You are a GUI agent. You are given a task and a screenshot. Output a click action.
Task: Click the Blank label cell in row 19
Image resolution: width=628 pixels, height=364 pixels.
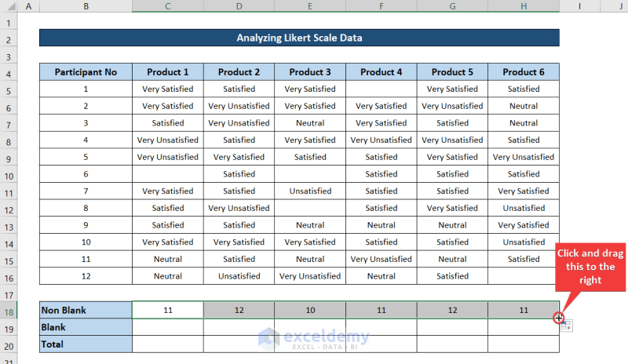pos(86,327)
